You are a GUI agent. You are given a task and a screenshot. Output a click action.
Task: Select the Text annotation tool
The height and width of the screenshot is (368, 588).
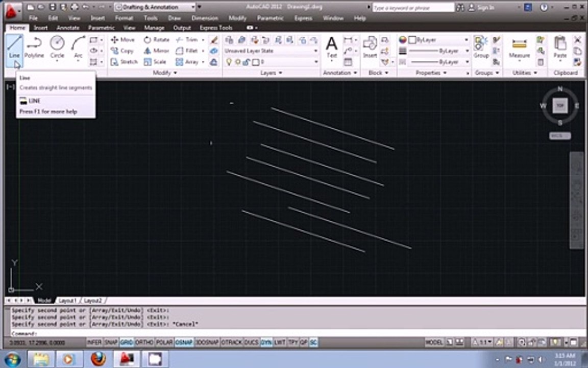[x=331, y=47]
